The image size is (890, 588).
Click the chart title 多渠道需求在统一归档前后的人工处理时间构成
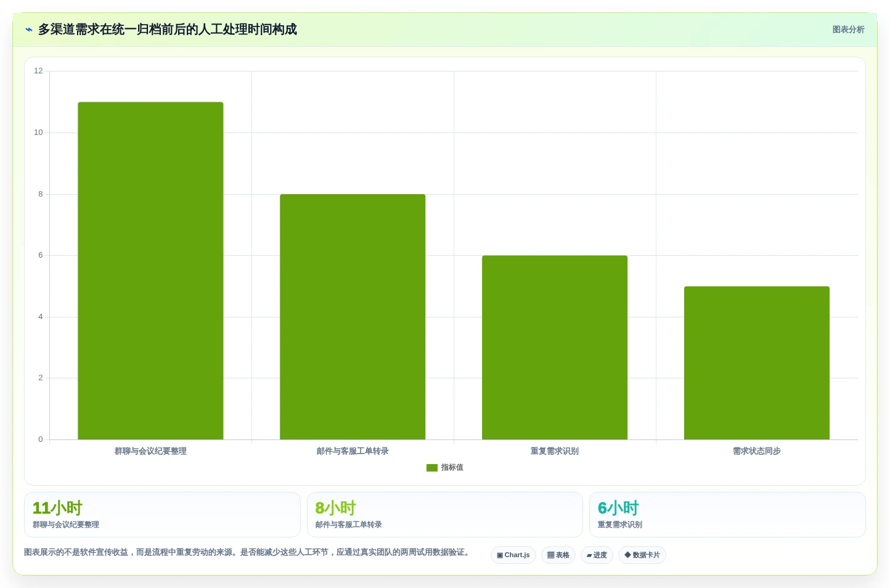tap(168, 30)
